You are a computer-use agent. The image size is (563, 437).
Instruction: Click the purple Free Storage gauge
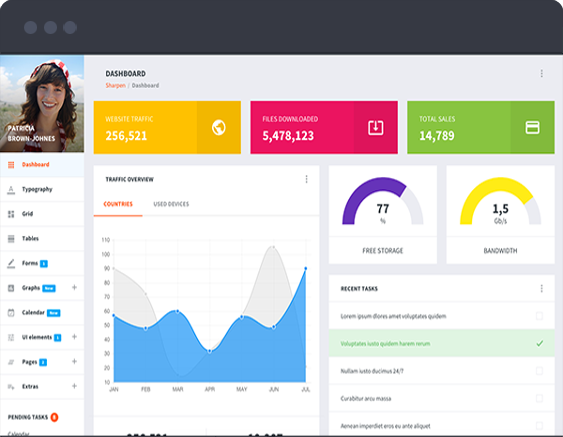pyautogui.click(x=383, y=201)
